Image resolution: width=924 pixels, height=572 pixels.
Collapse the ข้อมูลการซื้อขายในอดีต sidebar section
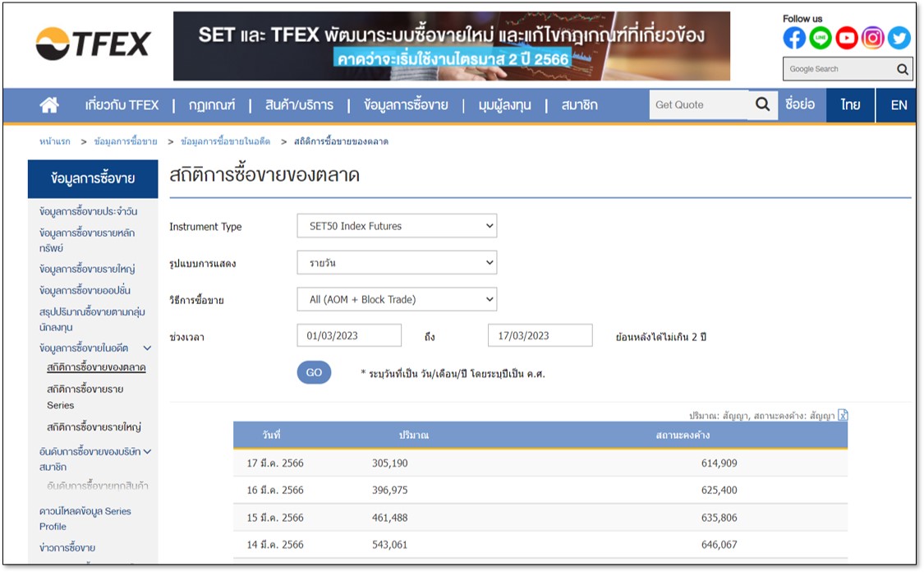pos(147,348)
